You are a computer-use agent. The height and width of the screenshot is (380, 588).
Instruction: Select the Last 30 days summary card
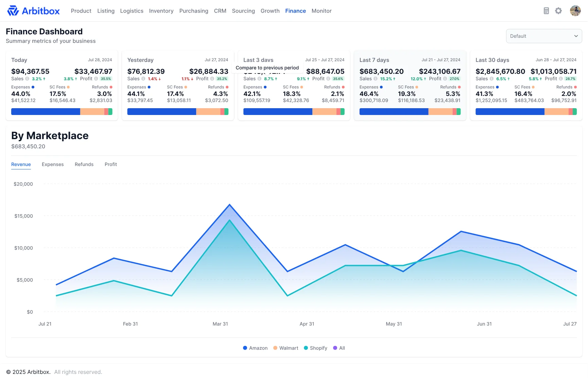[x=526, y=86]
